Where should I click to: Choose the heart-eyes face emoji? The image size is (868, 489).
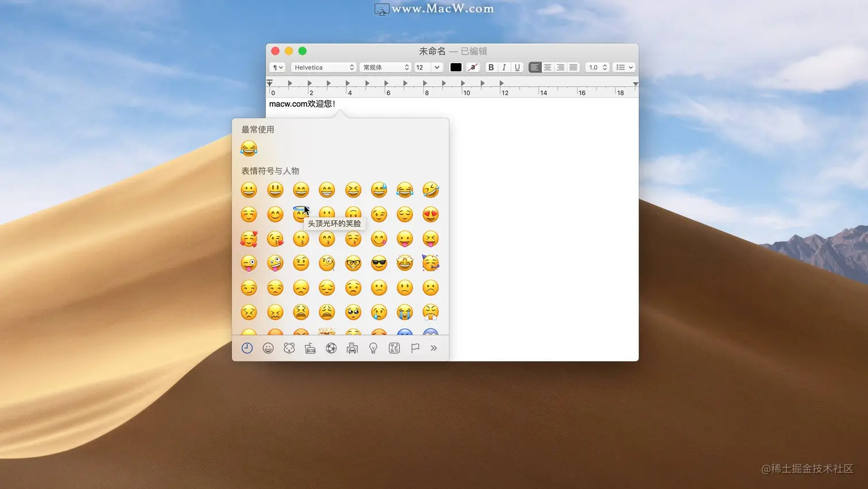tap(431, 214)
